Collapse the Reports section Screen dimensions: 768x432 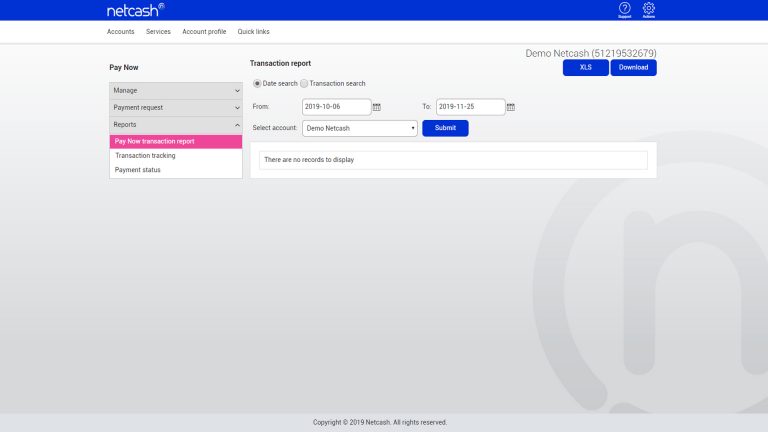click(176, 125)
